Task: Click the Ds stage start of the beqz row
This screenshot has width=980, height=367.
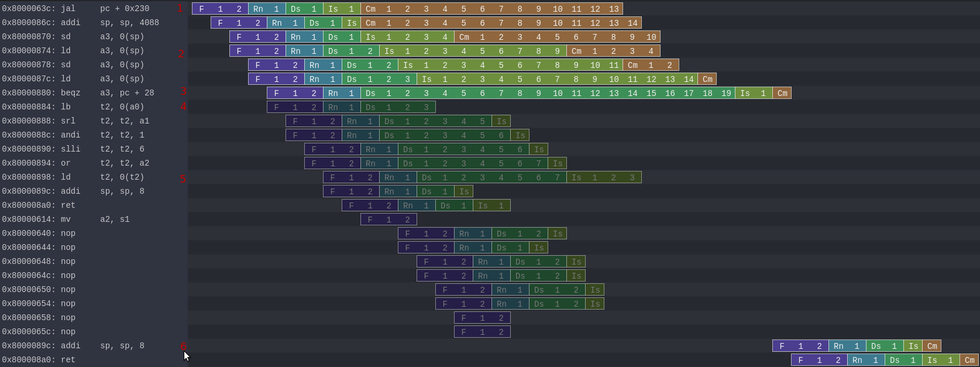Action: click(x=370, y=93)
